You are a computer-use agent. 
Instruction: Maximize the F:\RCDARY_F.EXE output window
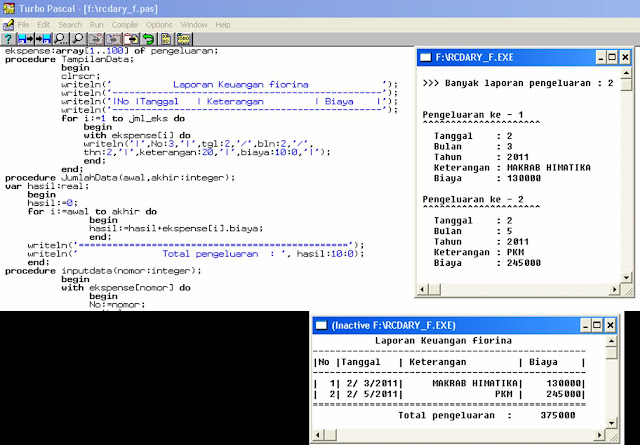point(612,57)
